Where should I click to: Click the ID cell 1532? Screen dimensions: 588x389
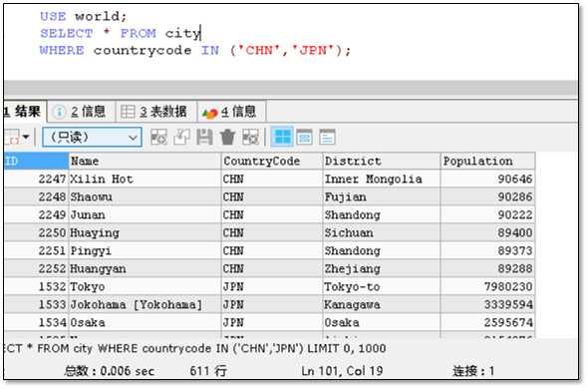36,287
